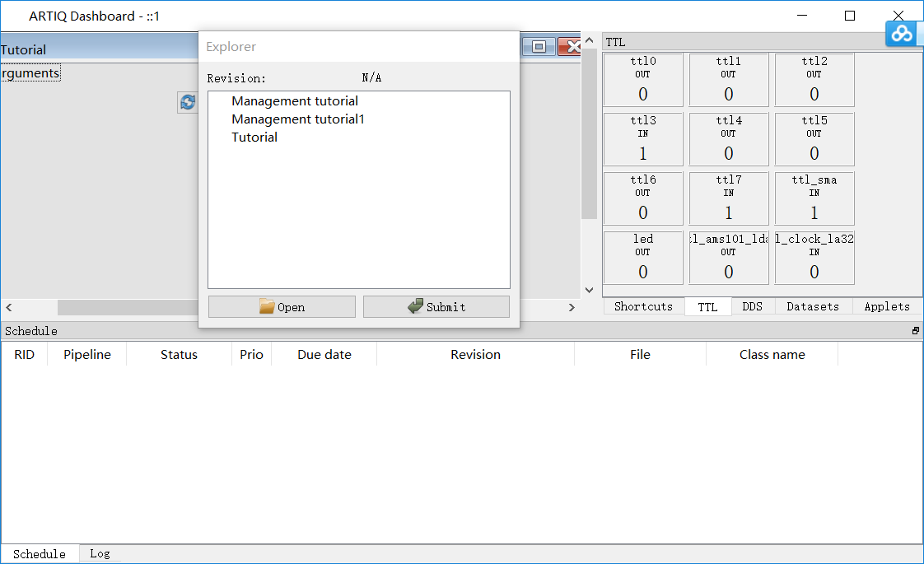Image resolution: width=924 pixels, height=564 pixels.
Task: Select Management tutorial in Explorer list
Action: pos(295,100)
